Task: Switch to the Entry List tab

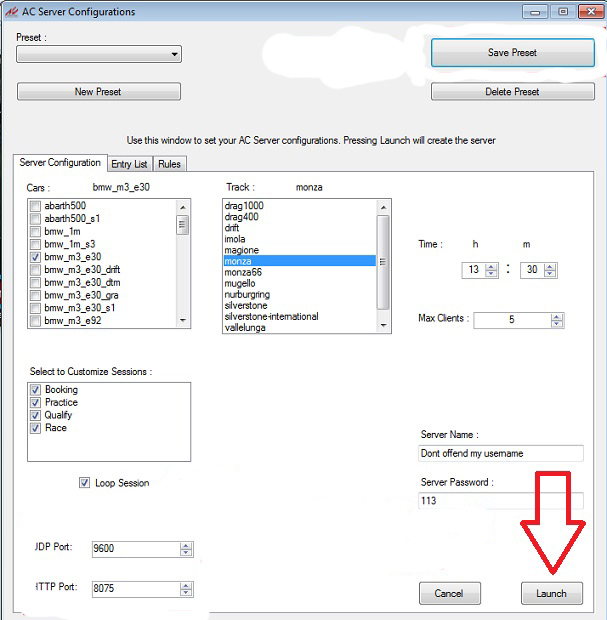Action: click(129, 164)
